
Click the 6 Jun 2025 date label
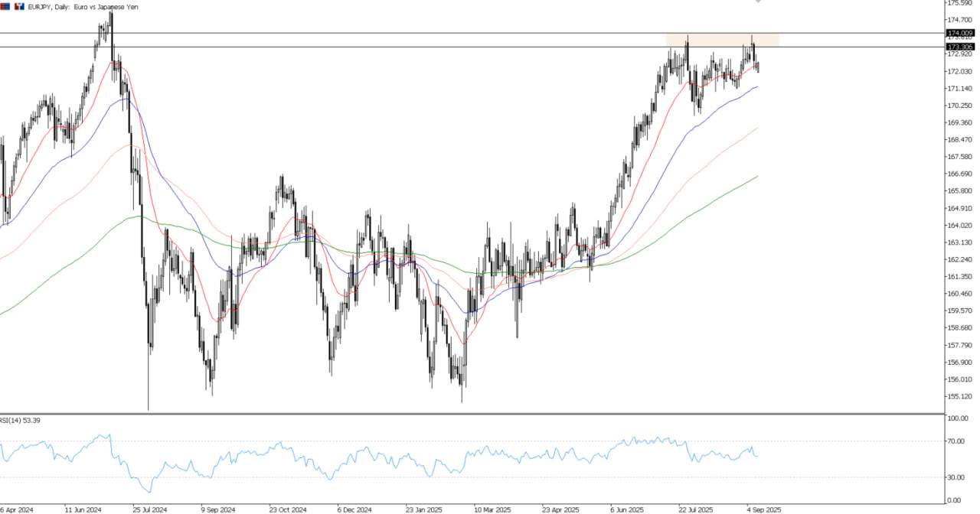(x=627, y=509)
